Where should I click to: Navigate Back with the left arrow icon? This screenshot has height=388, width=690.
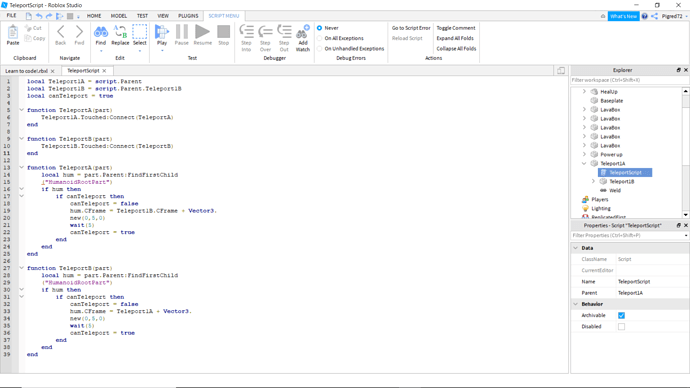61,32
